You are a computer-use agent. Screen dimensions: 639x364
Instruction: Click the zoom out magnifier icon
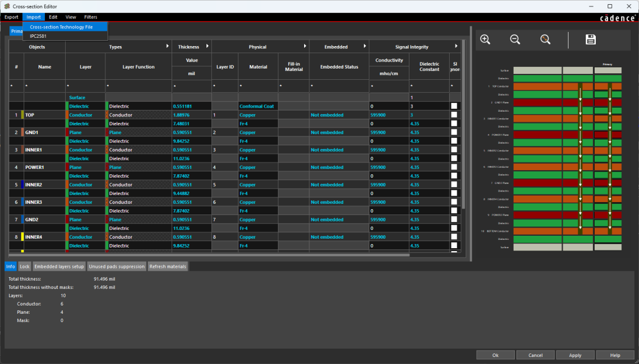[515, 40]
